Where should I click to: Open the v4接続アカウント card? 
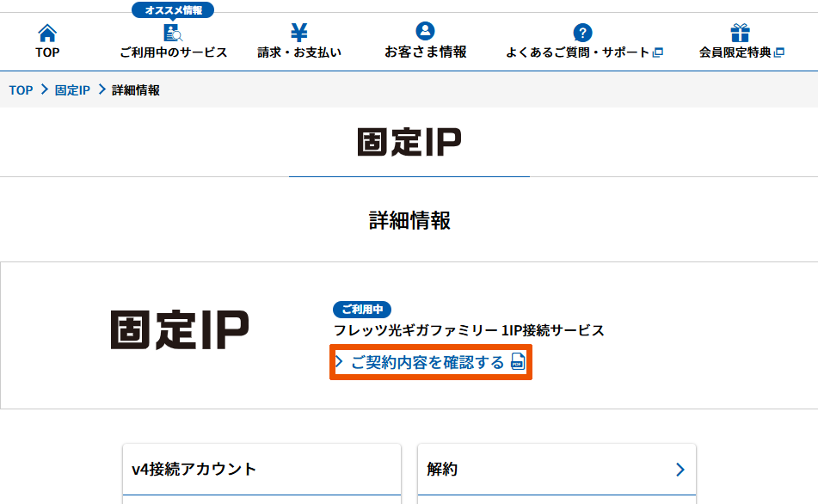[x=194, y=470]
